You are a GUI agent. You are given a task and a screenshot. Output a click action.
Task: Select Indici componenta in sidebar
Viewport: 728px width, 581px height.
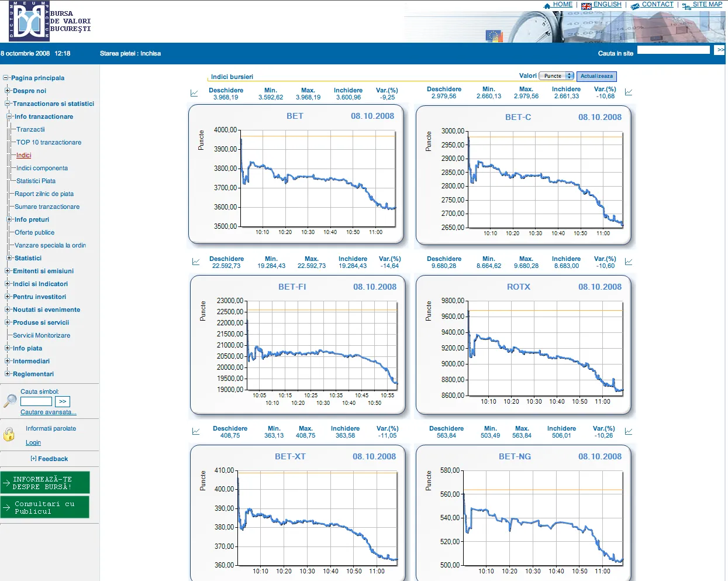pyautogui.click(x=42, y=168)
